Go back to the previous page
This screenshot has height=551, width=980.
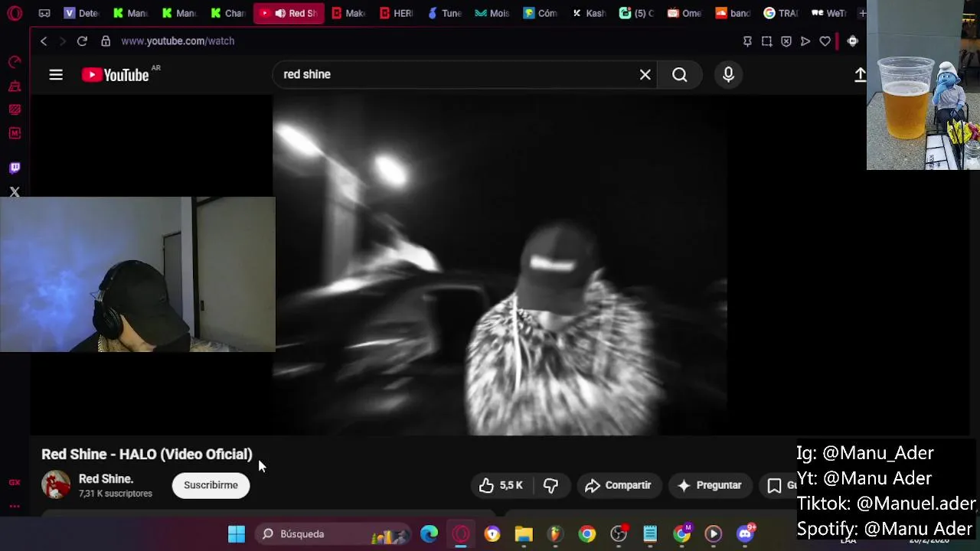(44, 41)
